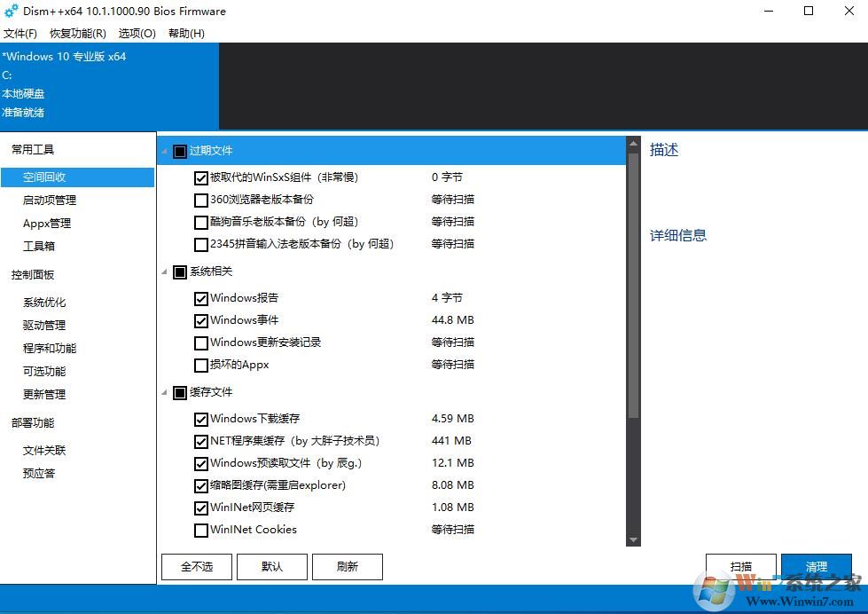Image resolution: width=868 pixels, height=614 pixels.
Task: Uncheck Windows预读取文件 checkbox
Action: [201, 464]
